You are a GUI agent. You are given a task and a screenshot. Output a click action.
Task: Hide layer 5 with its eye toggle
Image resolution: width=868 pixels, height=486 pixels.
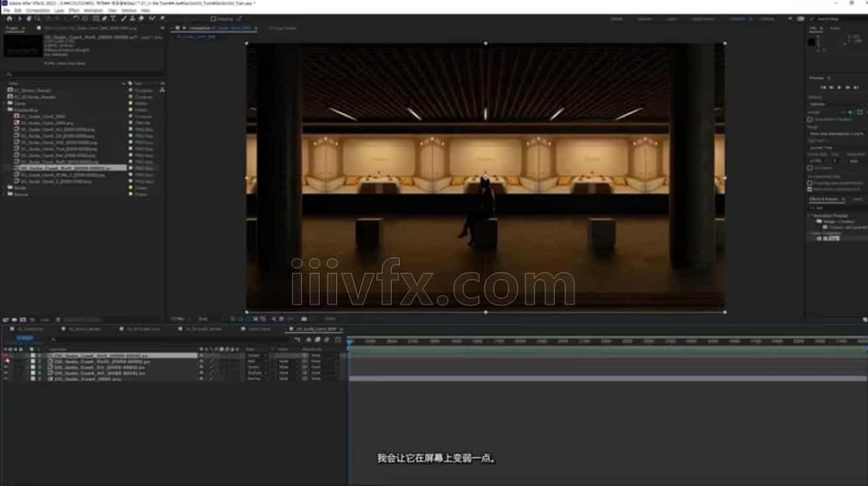(6, 380)
